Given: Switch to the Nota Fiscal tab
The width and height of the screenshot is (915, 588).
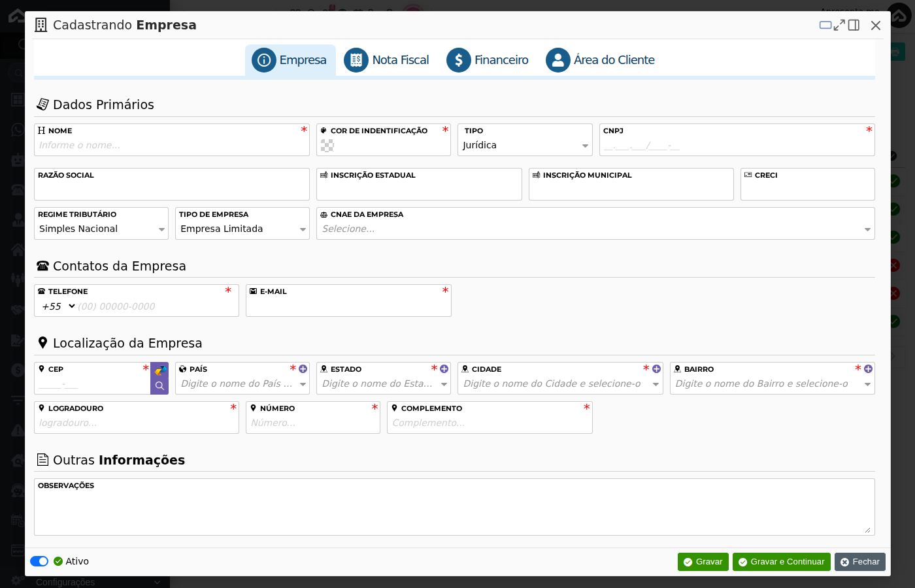Looking at the screenshot, I should pos(387,60).
